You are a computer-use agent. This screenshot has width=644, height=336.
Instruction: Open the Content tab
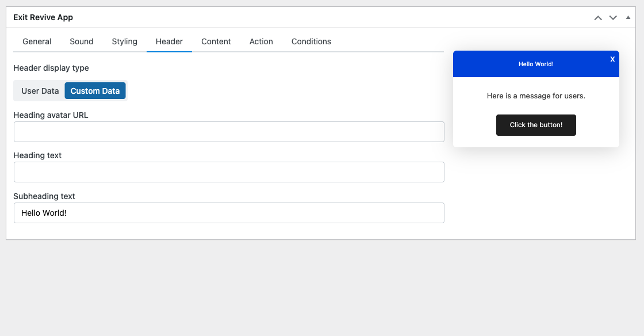click(216, 41)
